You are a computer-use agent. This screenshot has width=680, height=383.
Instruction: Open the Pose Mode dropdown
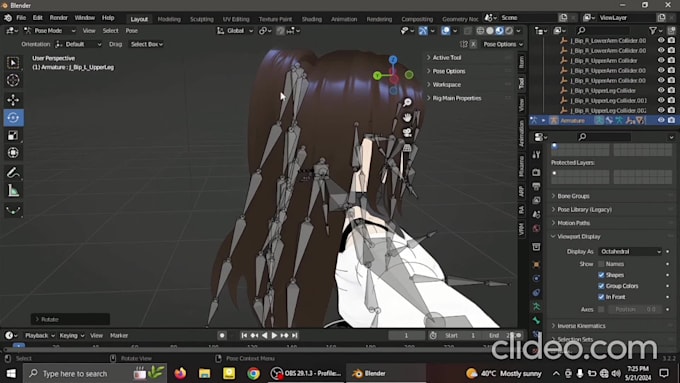50,31
